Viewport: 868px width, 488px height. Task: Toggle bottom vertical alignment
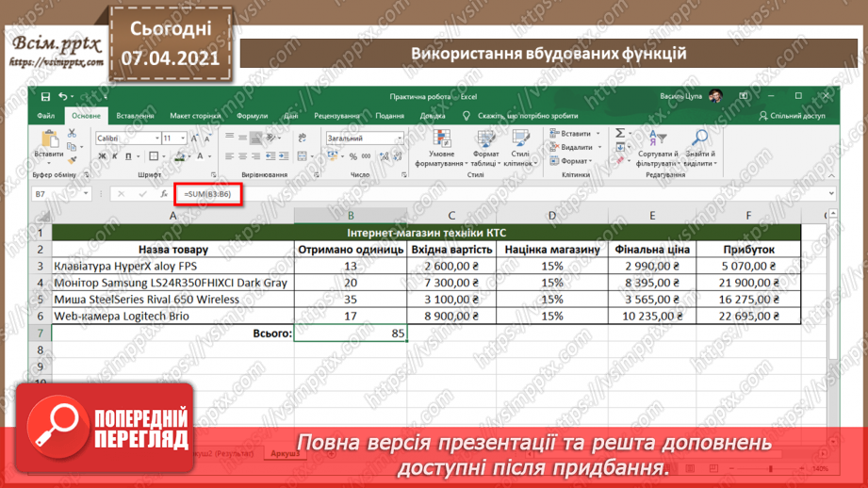[255, 138]
